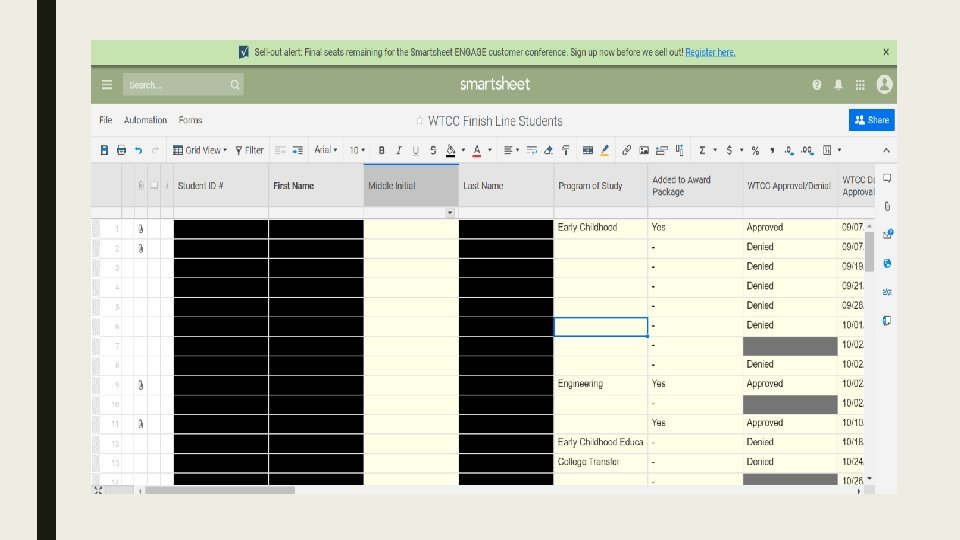Screen dimensions: 960x540
Task: Open the Automation menu
Action: [x=145, y=120]
